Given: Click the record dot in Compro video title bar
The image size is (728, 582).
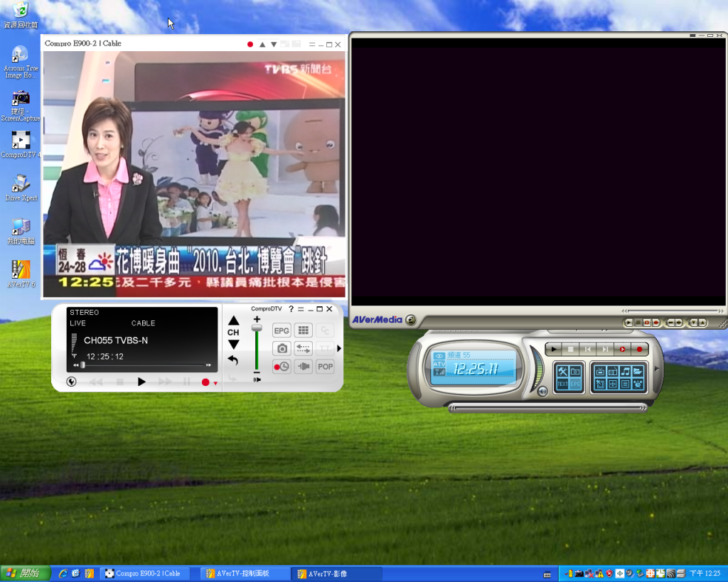Looking at the screenshot, I should click(x=250, y=45).
